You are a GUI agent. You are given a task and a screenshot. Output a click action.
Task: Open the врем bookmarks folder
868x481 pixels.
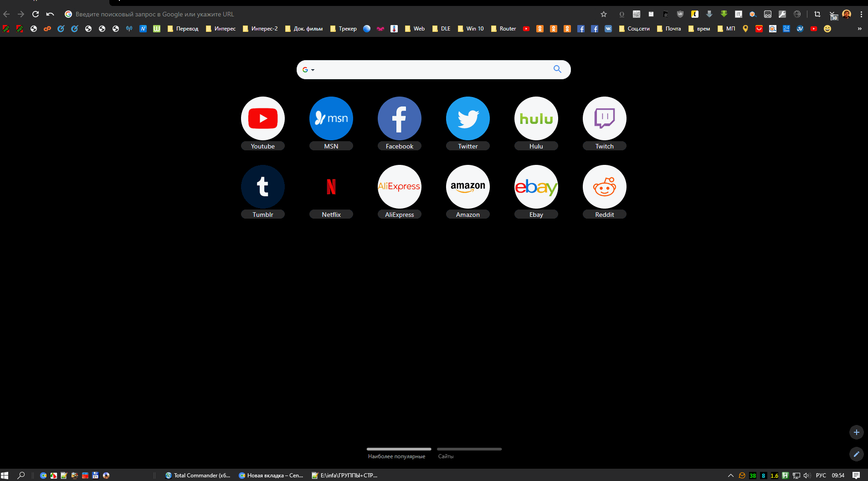click(699, 29)
